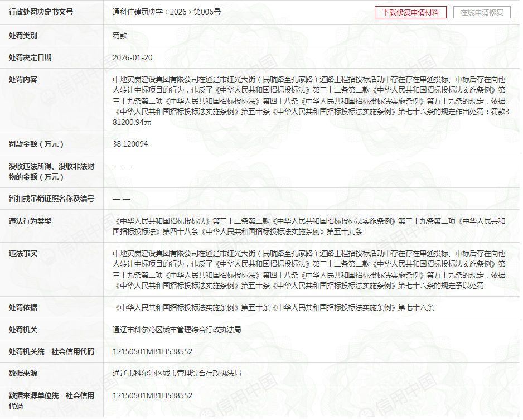The image size is (523, 420).
Task: Click the 处罚内容 row label
Action: [x=23, y=79]
